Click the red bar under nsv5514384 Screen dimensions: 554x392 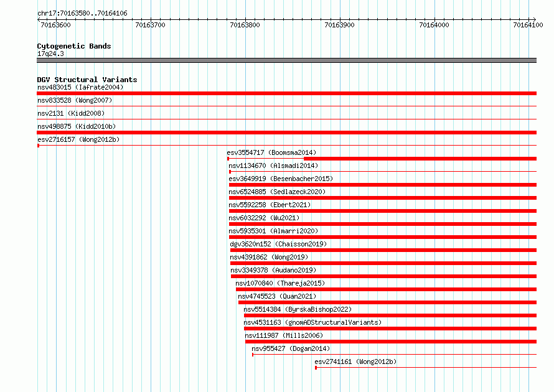point(390,315)
